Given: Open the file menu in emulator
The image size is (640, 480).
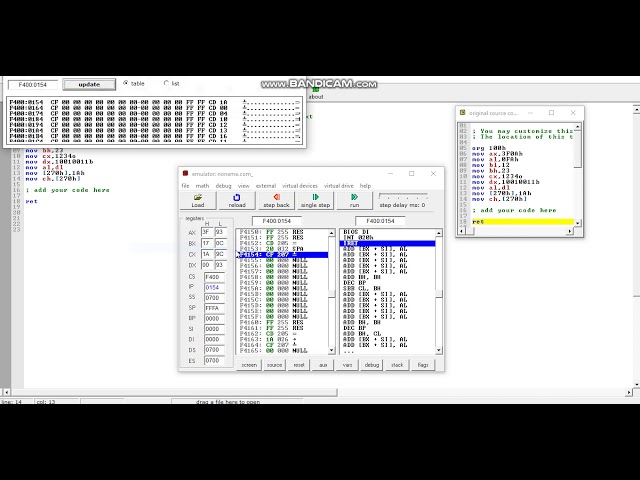Looking at the screenshot, I should 185,186.
